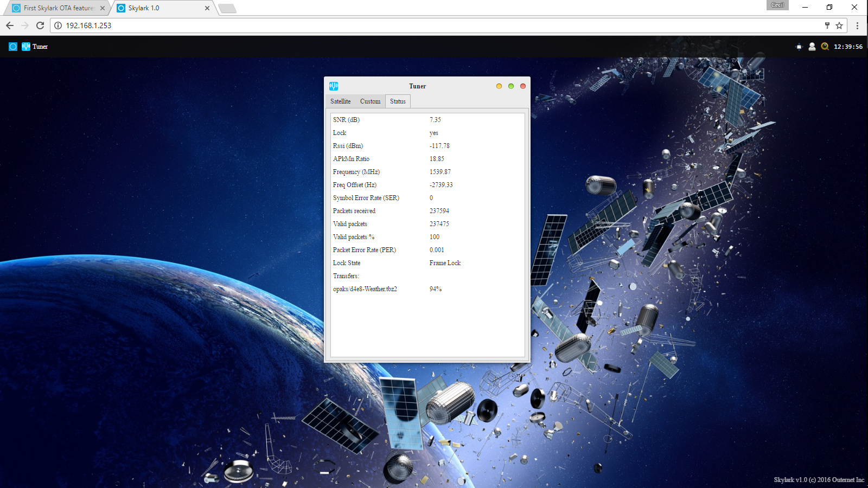
Task: Click the Packets received label
Action: [354, 211]
